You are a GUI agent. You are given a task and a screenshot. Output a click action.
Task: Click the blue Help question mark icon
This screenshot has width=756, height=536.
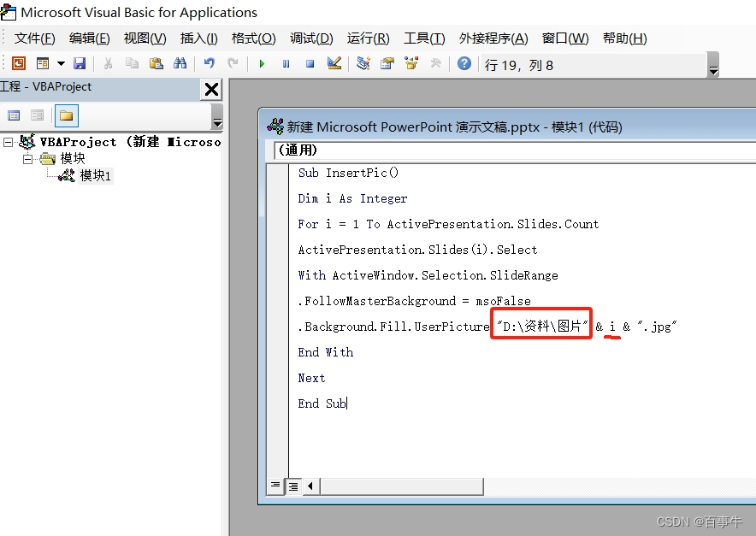(x=464, y=63)
